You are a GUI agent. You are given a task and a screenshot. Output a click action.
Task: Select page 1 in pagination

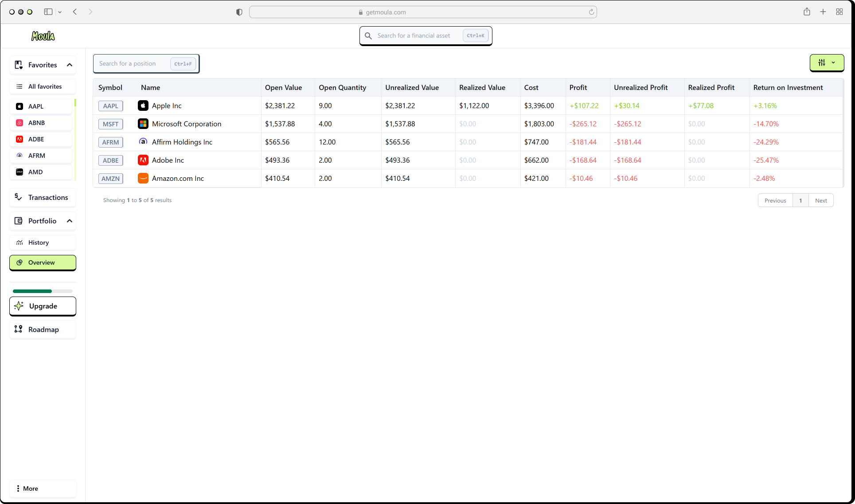point(800,200)
